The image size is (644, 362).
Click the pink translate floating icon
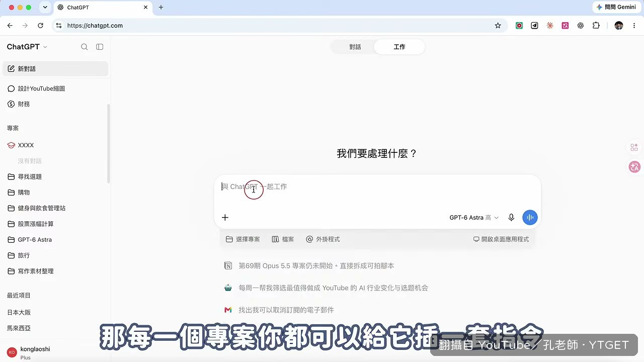[634, 167]
